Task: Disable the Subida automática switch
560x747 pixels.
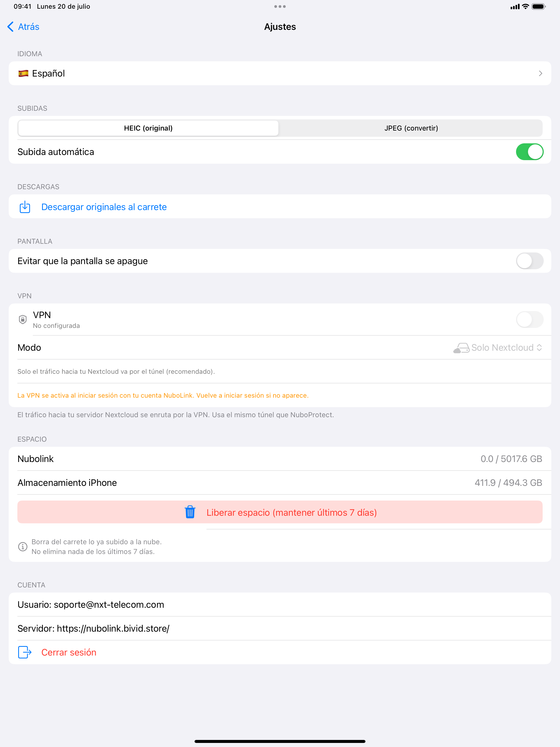Action: [x=529, y=152]
